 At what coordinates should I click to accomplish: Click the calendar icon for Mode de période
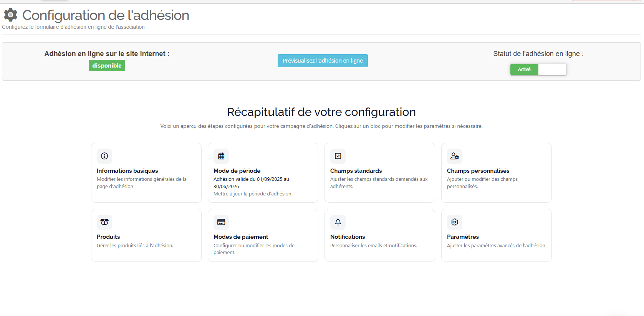(x=221, y=156)
